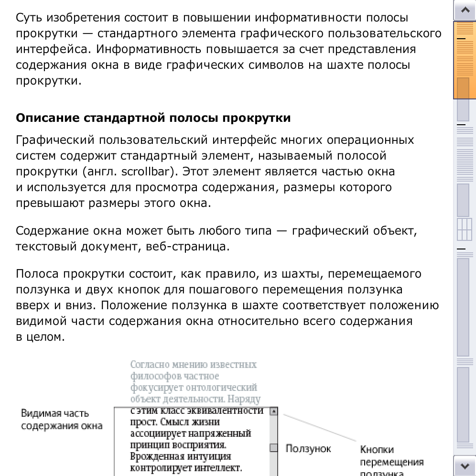The image size is (476, 476).
Task: Click text-lines area above the lowest image block
Action: tap(464, 362)
